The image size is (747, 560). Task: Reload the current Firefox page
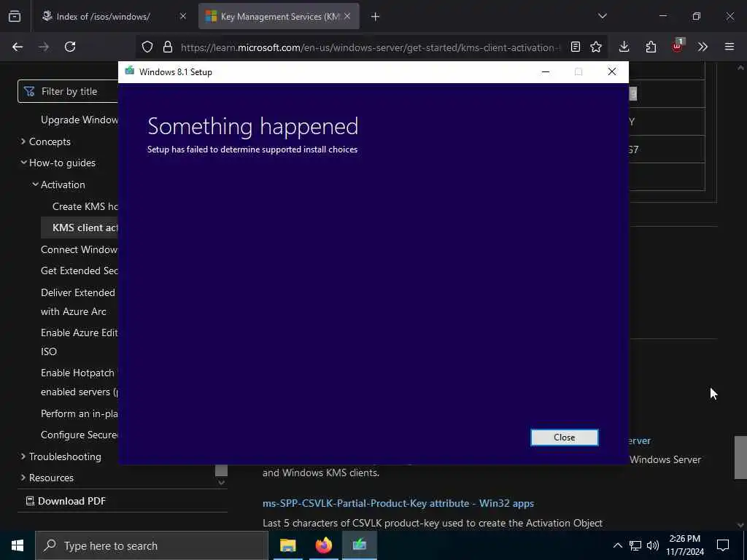[70, 47]
